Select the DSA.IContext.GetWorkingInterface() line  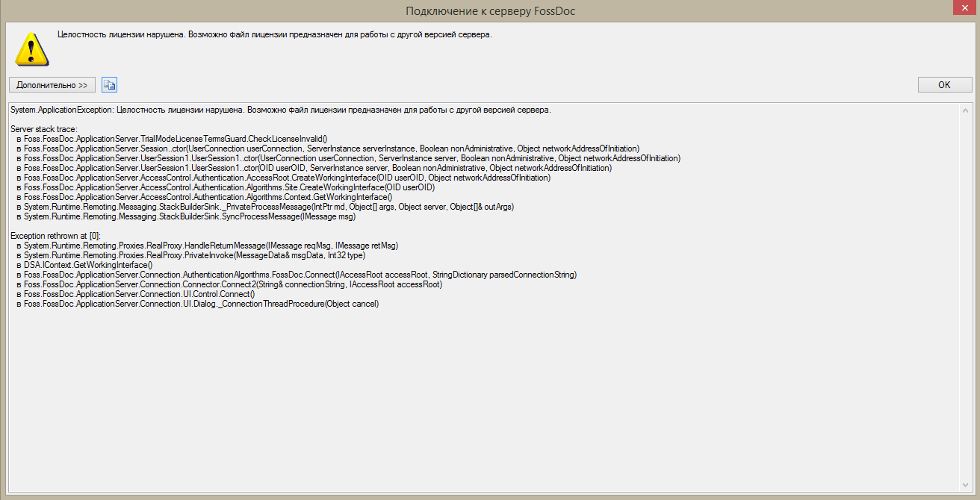(x=84, y=265)
